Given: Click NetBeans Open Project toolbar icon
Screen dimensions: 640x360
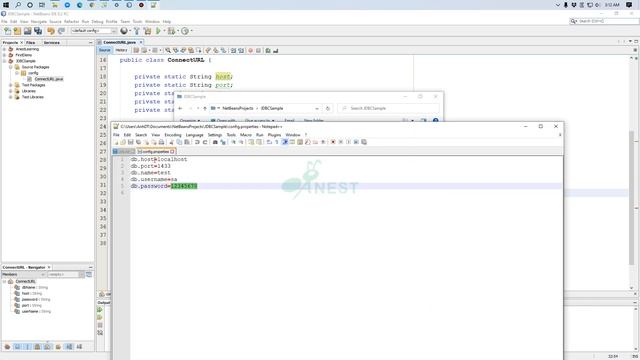Looking at the screenshot, I should [x=27, y=31].
